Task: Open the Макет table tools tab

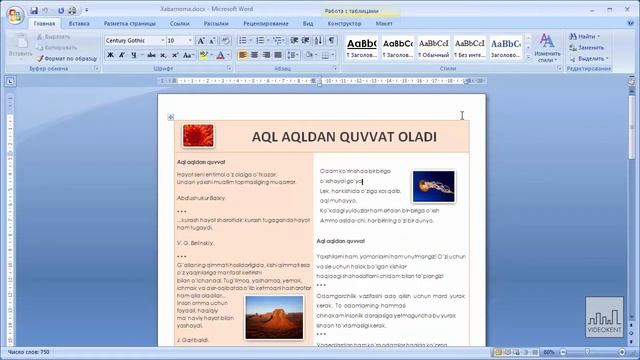Action: coord(384,24)
